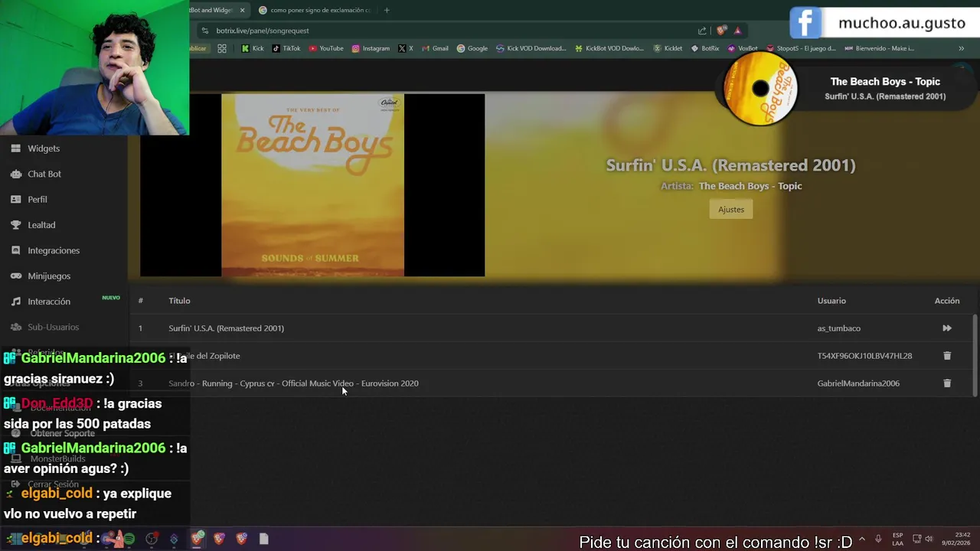980x551 pixels.
Task: Click the ESP LAA language indicator
Action: tap(897, 539)
